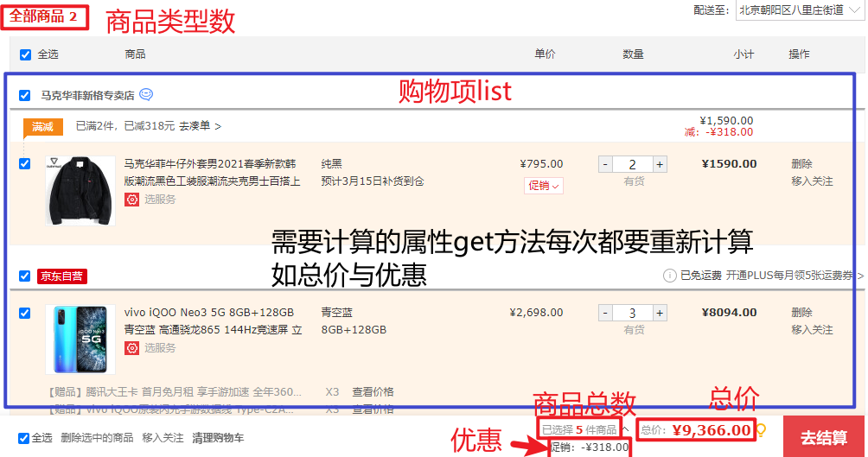Click the vivo subtotal ¥8094.00
The height and width of the screenshot is (457, 868).
pyautogui.click(x=729, y=313)
